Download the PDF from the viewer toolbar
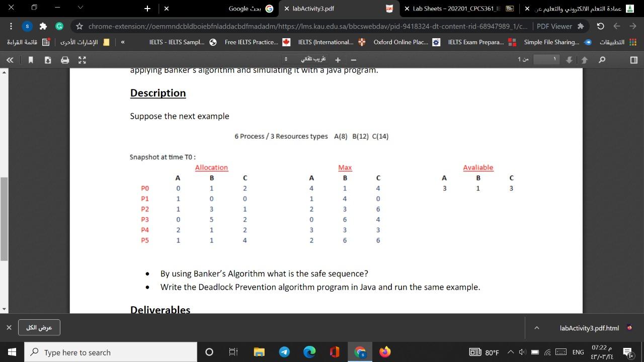The width and height of the screenshot is (644, 362). (48, 59)
